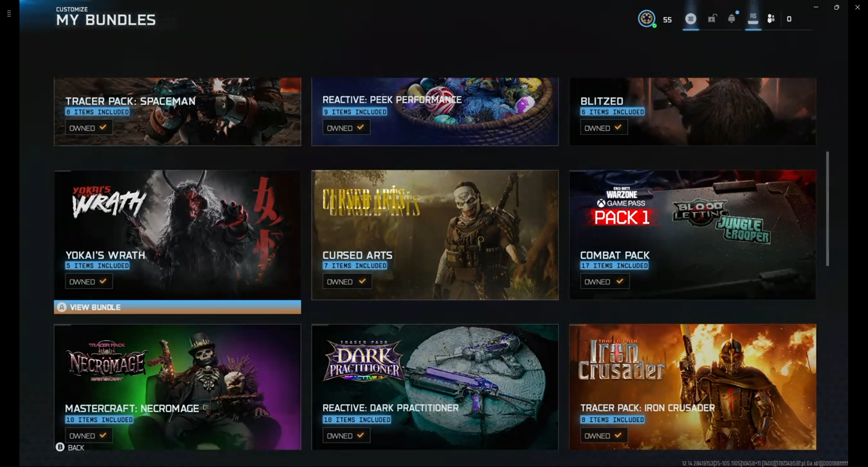This screenshot has width=868, height=467.
Task: Select the RS stick prompt icon
Action: (x=753, y=19)
